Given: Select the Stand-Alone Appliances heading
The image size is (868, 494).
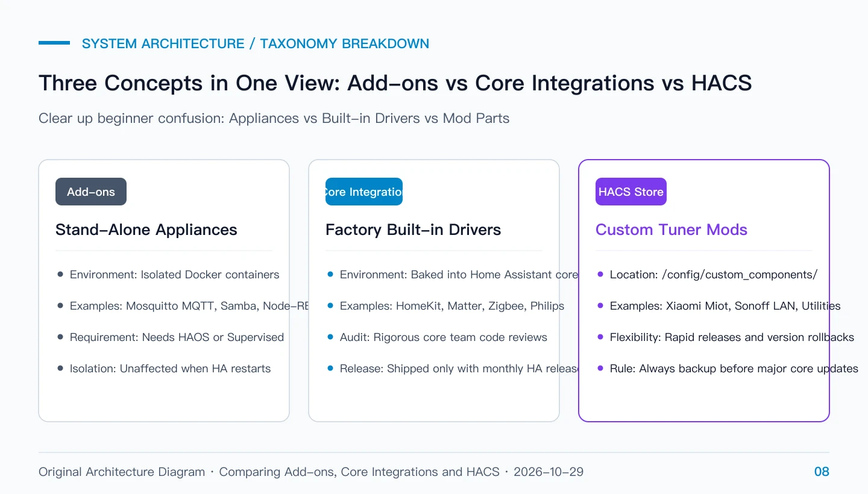Looking at the screenshot, I should [146, 230].
